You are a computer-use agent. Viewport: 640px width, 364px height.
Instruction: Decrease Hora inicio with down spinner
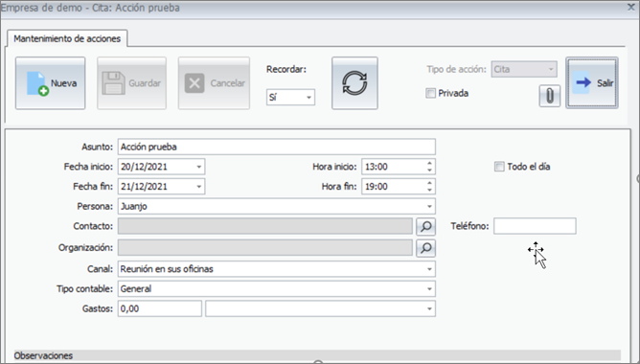point(429,171)
